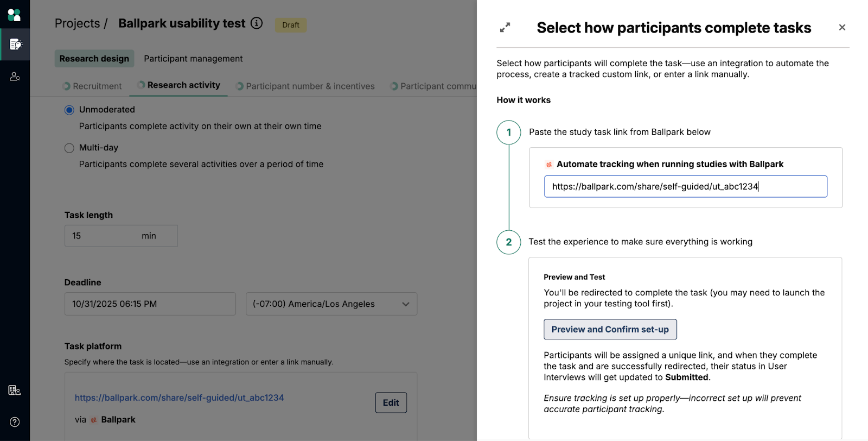Close the Select how participants panel

[x=842, y=27]
